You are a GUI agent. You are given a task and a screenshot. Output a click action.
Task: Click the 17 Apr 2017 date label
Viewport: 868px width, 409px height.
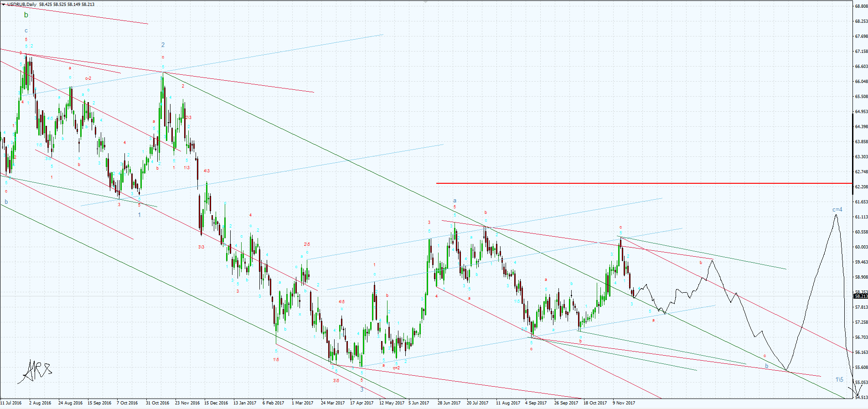pos(362,403)
